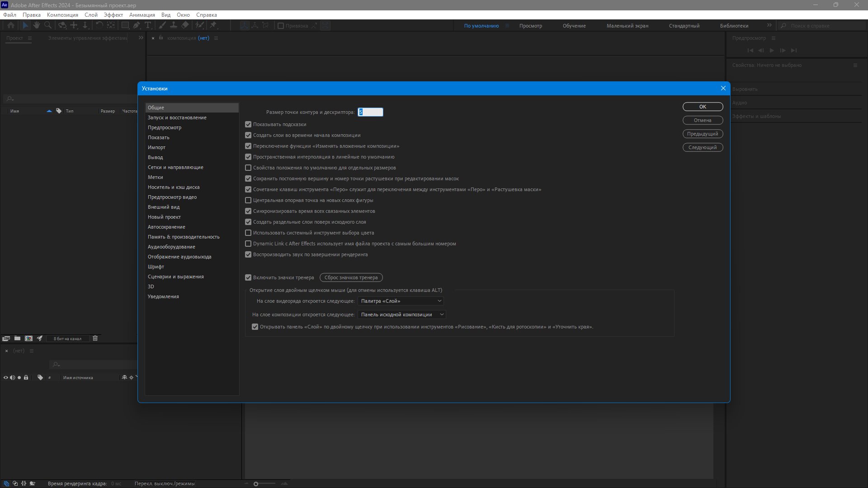Screen dimensions: 868x488
Task: Open the Project panel menu icon
Action: point(30,38)
